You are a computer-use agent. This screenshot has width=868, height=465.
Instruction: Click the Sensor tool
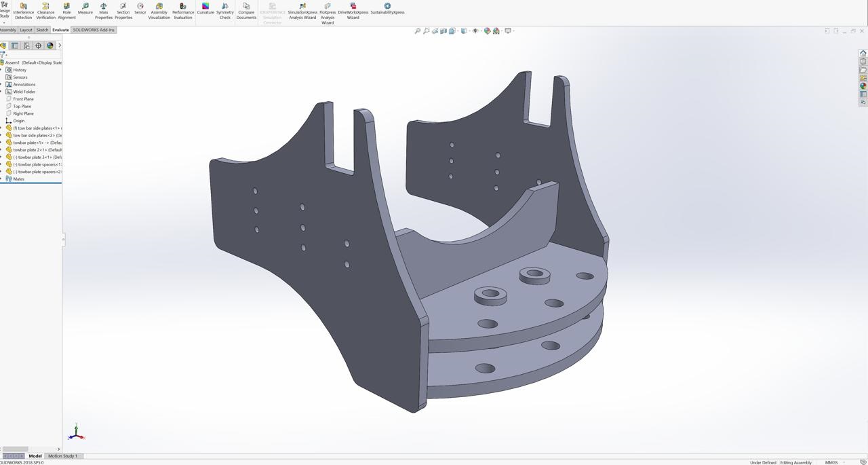point(140,9)
